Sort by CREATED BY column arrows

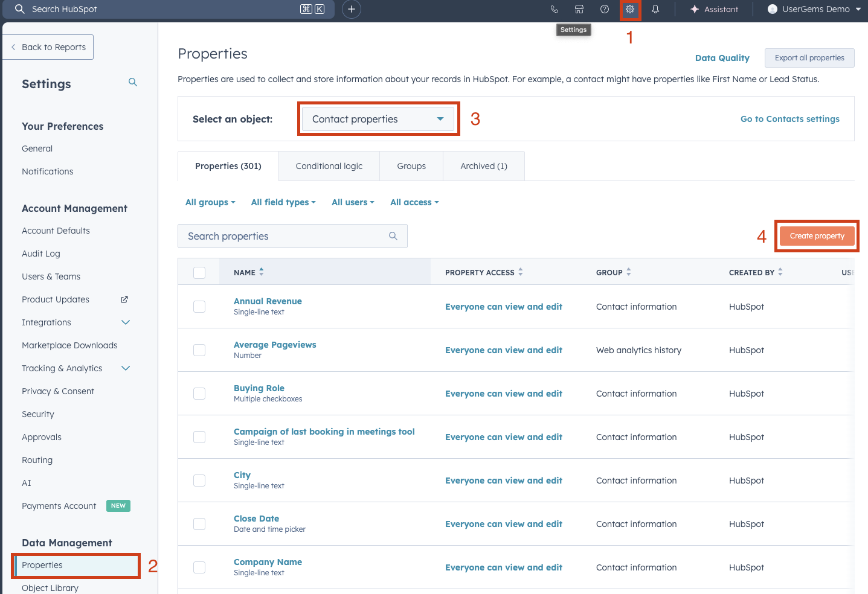tap(780, 272)
